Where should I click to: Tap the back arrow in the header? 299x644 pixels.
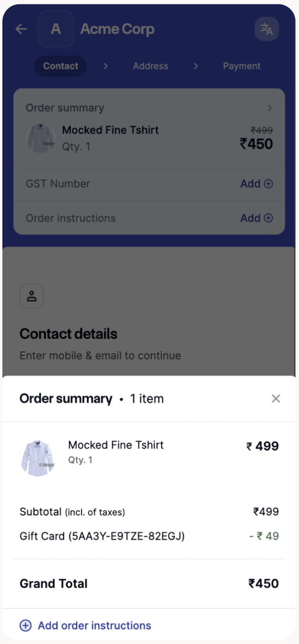click(21, 29)
